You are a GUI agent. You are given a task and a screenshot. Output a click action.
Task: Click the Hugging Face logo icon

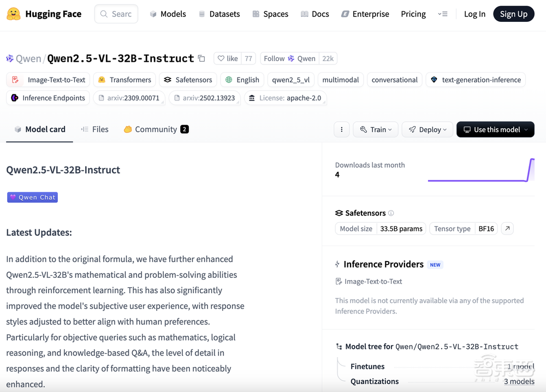coord(14,14)
